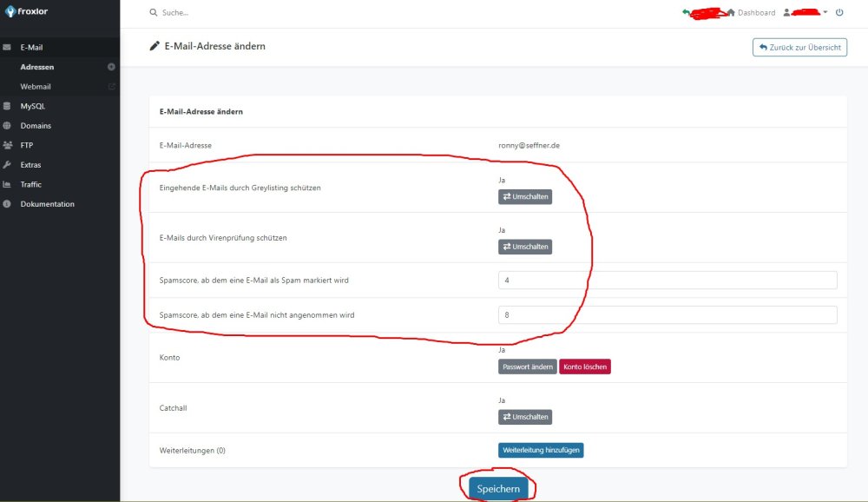Viewport: 868px width, 502px height.
Task: Open the user account dropdown arrow
Action: 825,12
